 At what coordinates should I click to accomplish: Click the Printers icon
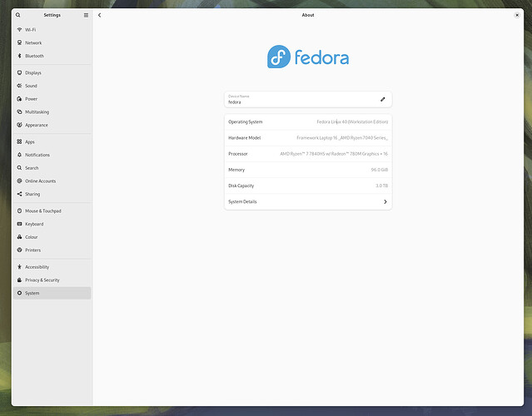tap(19, 250)
